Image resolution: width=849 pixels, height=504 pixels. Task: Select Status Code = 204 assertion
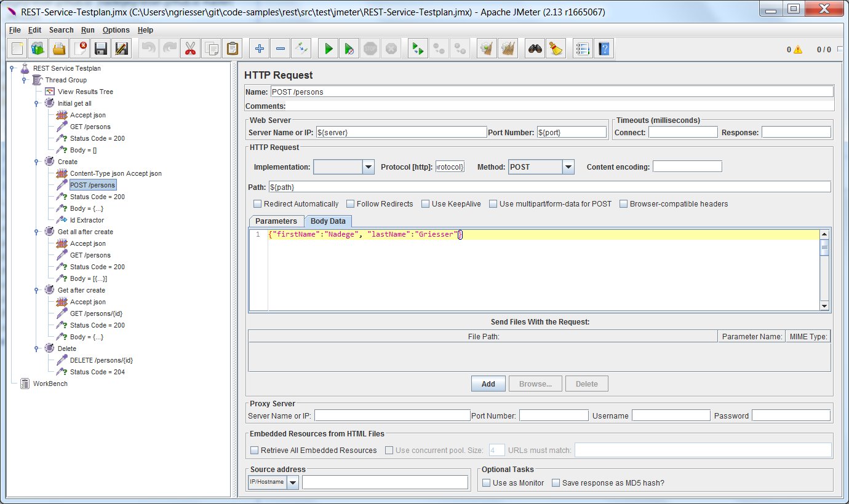97,372
